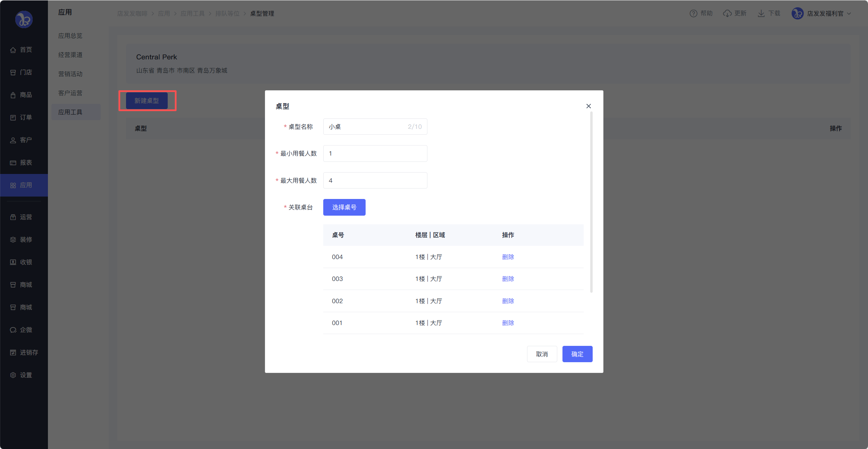The image size is (868, 449).
Task: Delete table 003 from the list
Action: (x=508, y=279)
